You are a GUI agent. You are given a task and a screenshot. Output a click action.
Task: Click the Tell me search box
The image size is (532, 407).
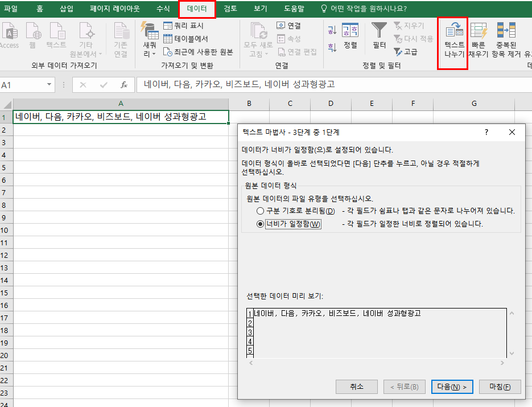click(x=365, y=9)
